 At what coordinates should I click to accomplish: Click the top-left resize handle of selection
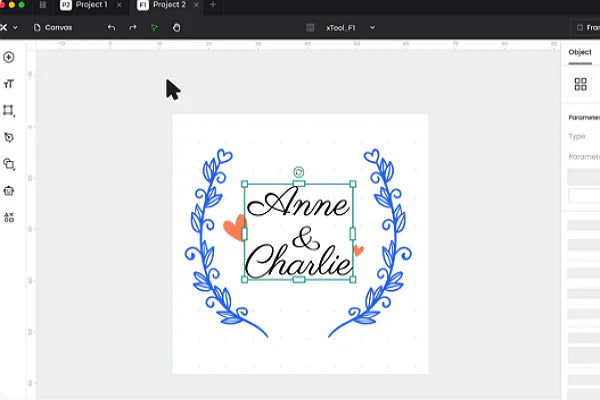click(x=245, y=184)
